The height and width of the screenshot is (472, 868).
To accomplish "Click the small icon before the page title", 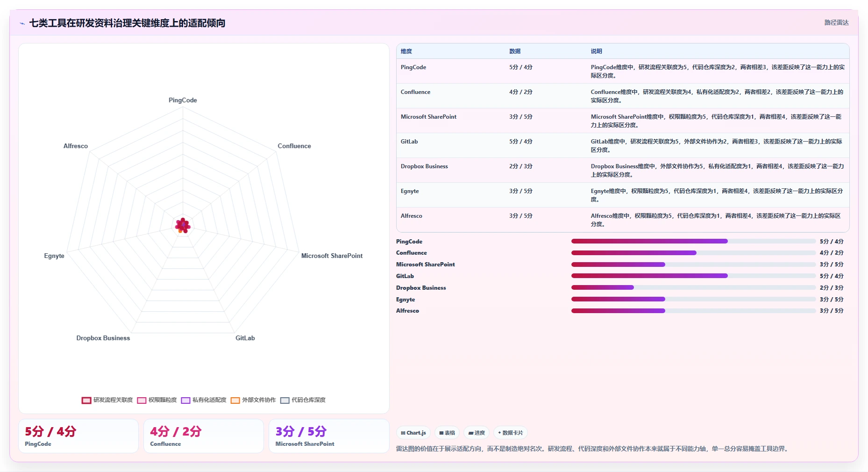I will pyautogui.click(x=22, y=23).
